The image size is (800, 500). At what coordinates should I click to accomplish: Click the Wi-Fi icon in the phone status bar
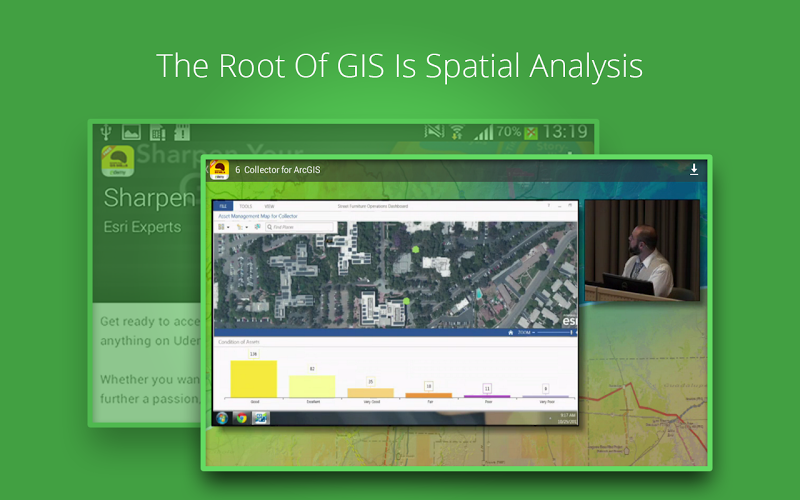coord(457,133)
